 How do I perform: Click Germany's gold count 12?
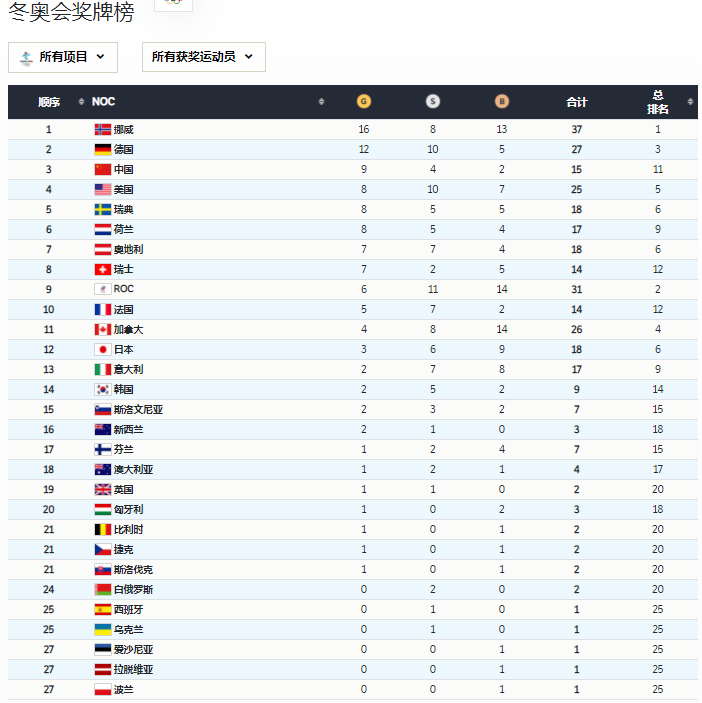coord(364,149)
